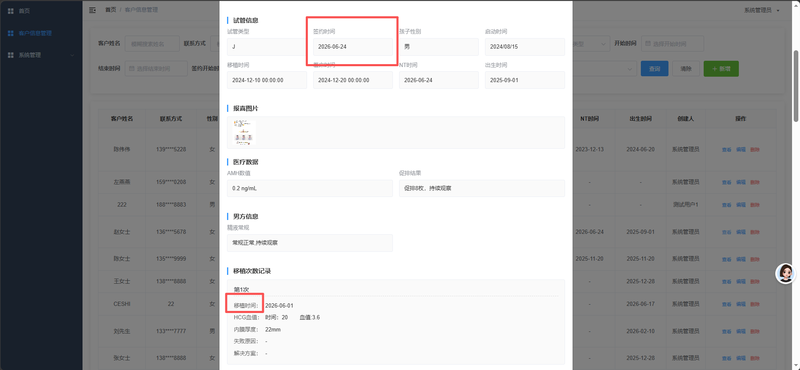Click the 出生时间 field 2025-09-01 in dialog
The height and width of the screenshot is (370, 800).
525,80
